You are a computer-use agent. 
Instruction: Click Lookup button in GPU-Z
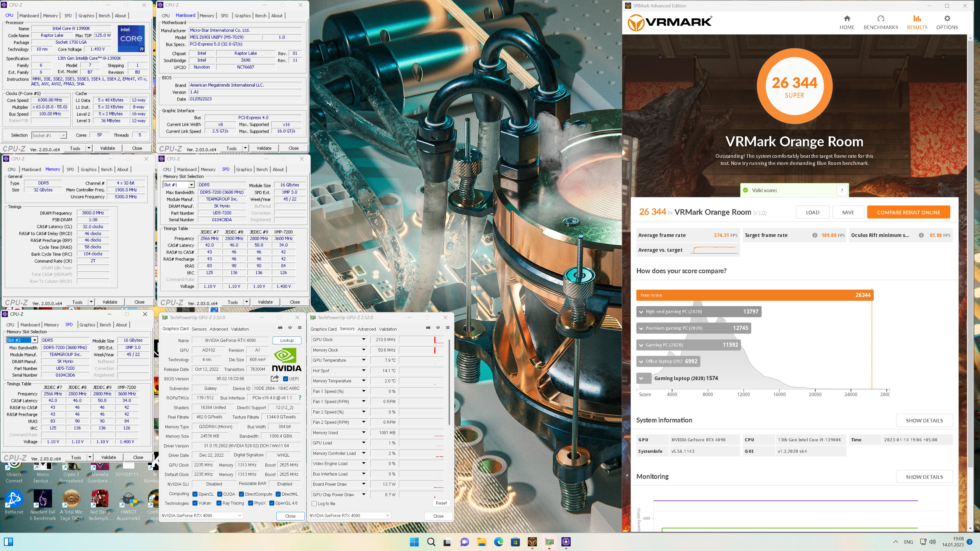point(287,340)
